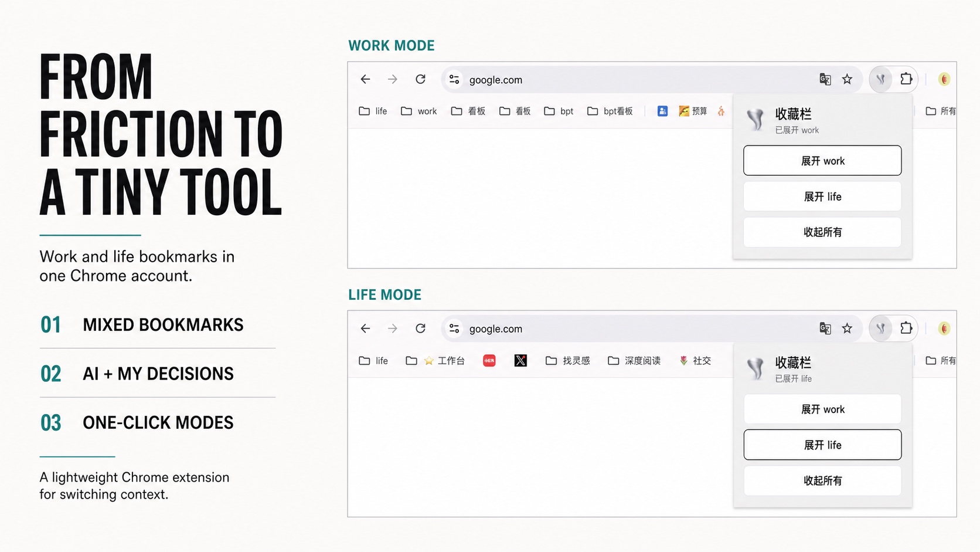Screen dimensions: 980x552
Task: Open site info icon in Life Mode address bar
Action: pyautogui.click(x=454, y=329)
